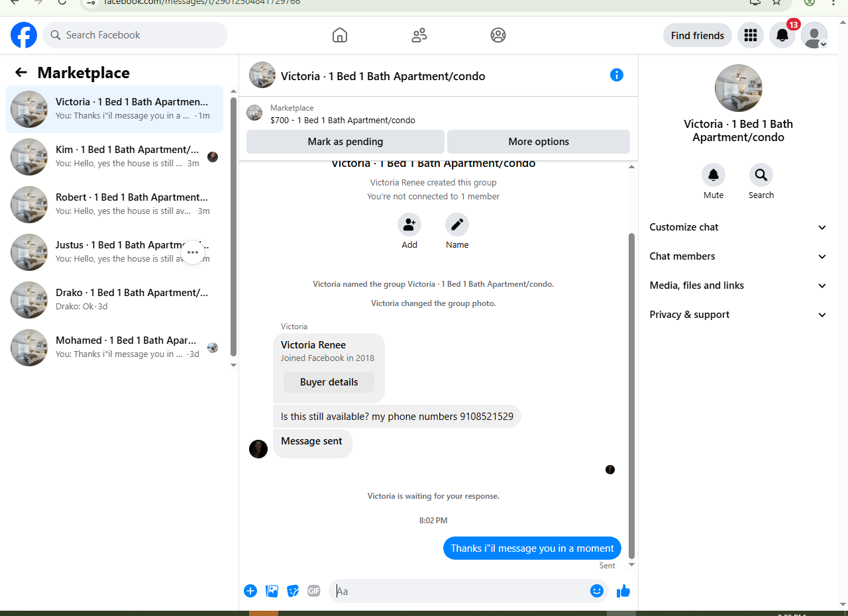Send a thumbs-up like
Image resolution: width=848 pixels, height=616 pixels.
[x=623, y=591]
